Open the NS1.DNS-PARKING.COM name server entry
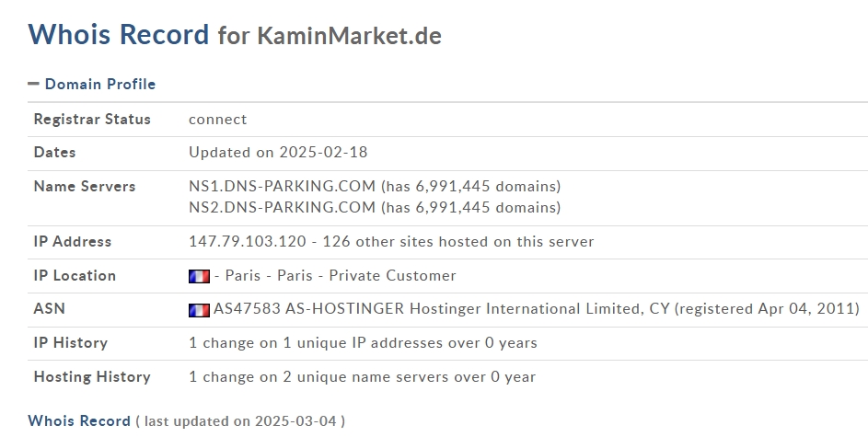The height and width of the screenshot is (437, 868). 282,187
